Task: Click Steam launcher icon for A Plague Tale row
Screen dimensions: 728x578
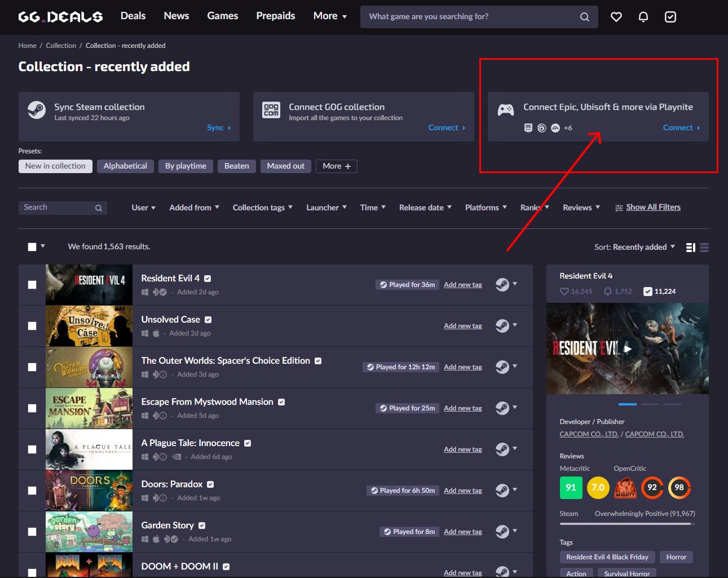Action: click(x=502, y=449)
